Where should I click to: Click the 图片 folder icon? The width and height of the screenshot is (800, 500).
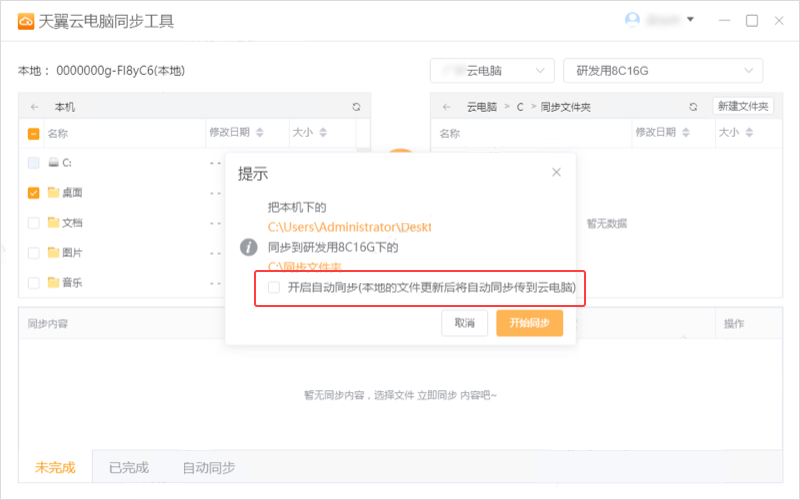(54, 252)
